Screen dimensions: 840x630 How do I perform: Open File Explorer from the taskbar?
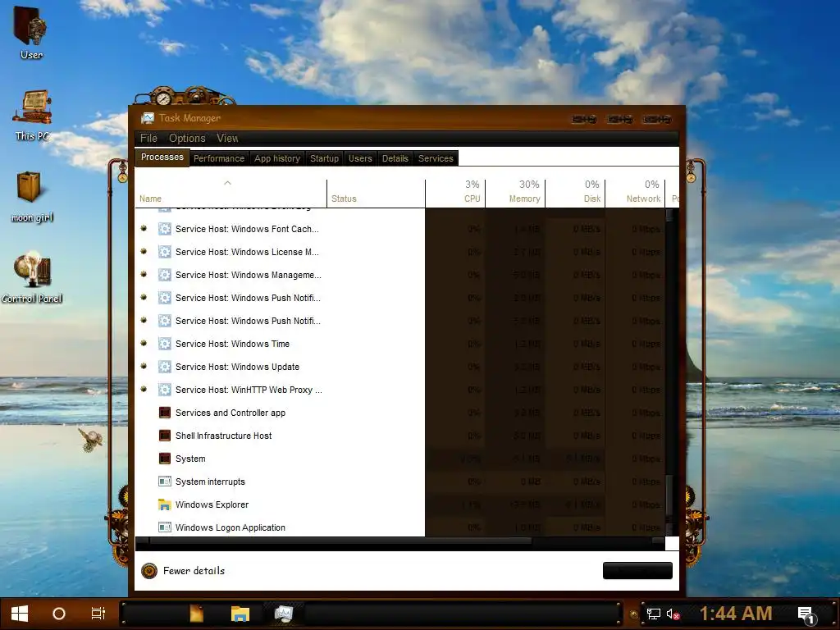click(x=240, y=614)
